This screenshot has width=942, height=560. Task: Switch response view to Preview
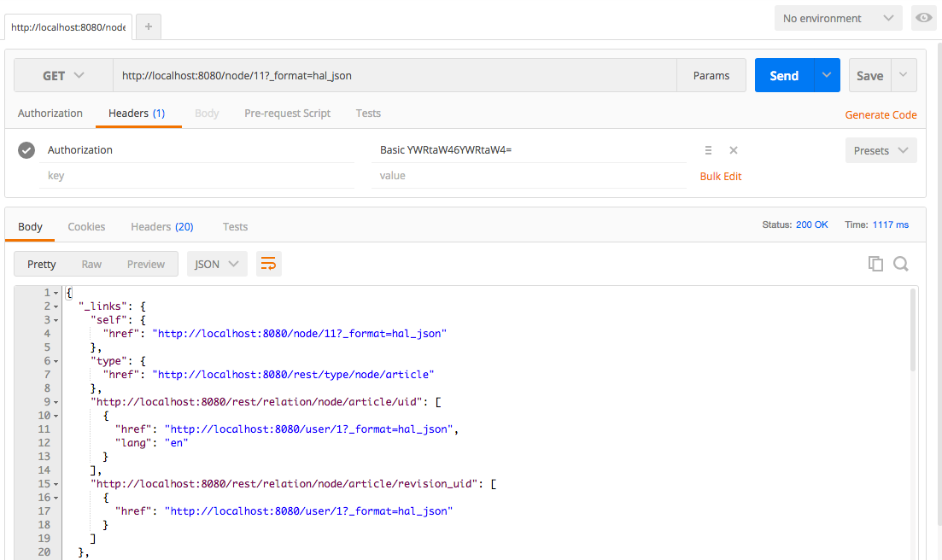click(146, 264)
